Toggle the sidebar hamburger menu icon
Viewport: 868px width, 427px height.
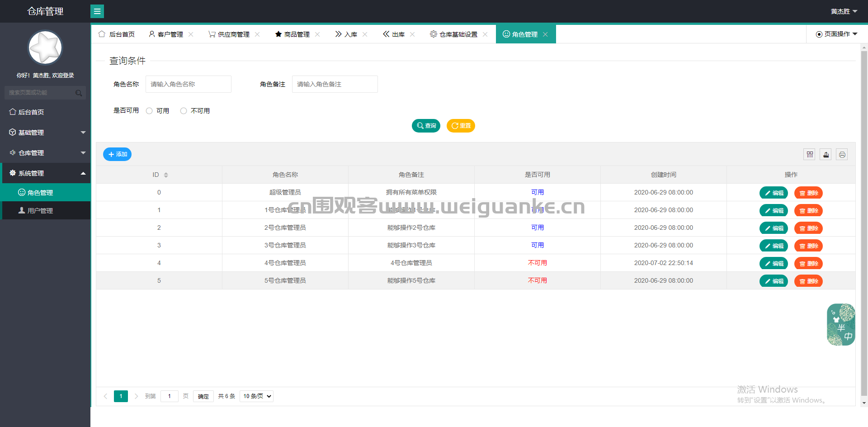(97, 11)
